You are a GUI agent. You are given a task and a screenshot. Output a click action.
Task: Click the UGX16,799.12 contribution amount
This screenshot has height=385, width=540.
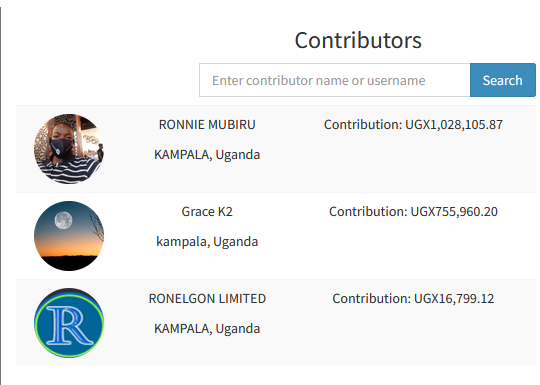pos(454,299)
